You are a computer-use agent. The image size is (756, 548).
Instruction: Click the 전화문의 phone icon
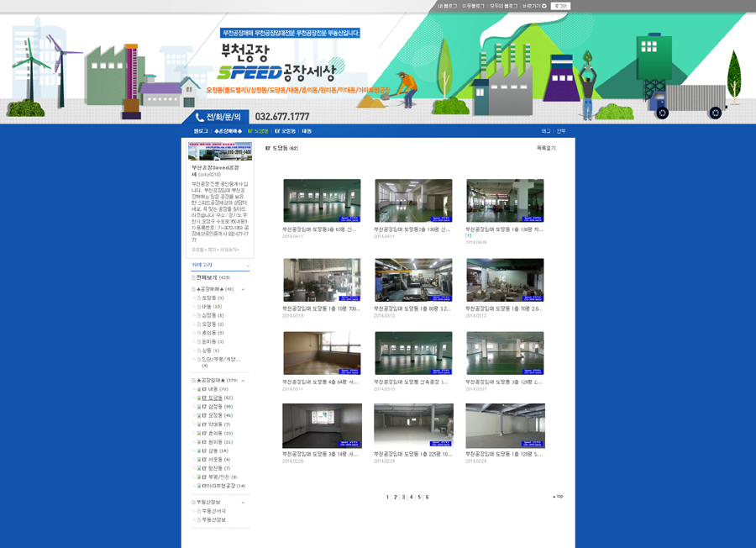tap(199, 117)
